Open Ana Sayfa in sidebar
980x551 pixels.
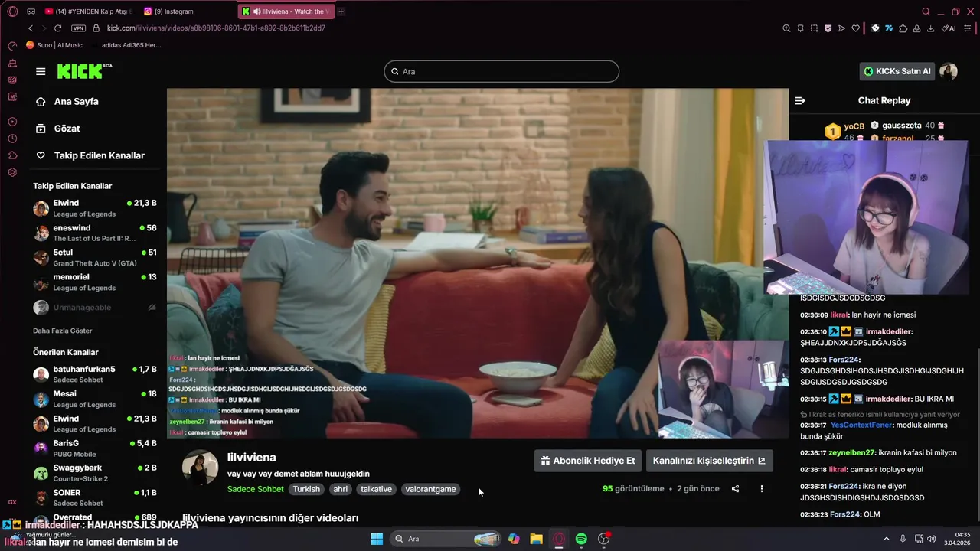(x=76, y=101)
